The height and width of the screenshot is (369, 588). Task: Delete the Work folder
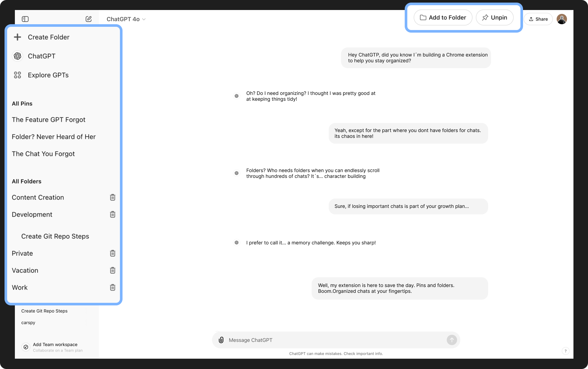click(x=112, y=287)
